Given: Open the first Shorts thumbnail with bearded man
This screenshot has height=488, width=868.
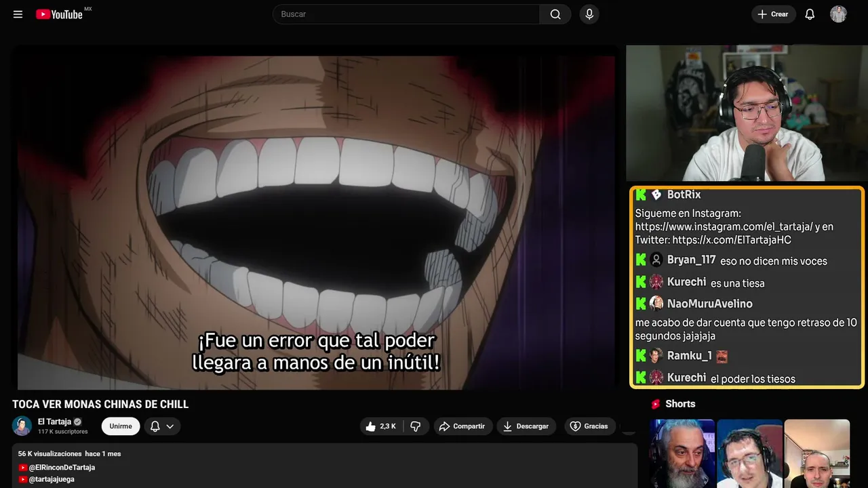Looking at the screenshot, I should point(682,453).
